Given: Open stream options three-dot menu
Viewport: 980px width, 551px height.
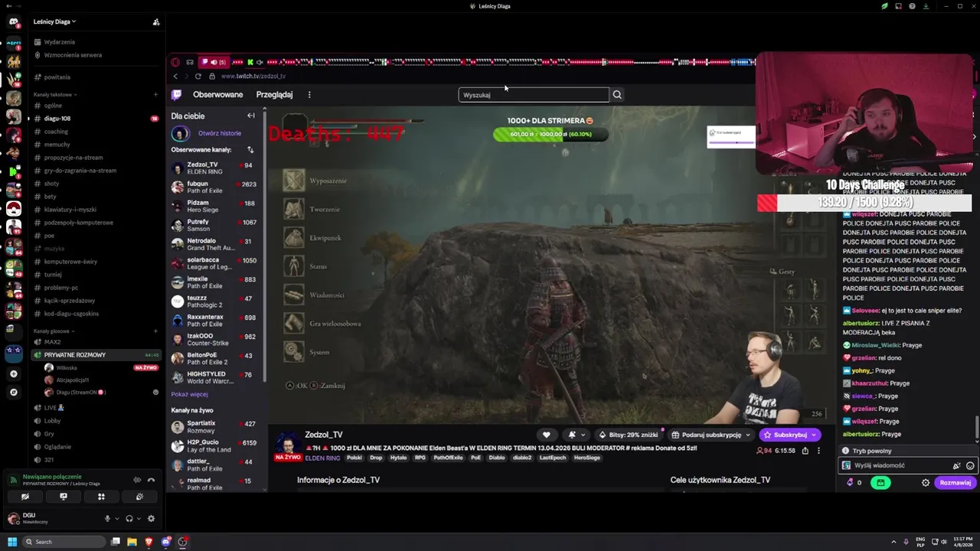Looking at the screenshot, I should pos(818,451).
